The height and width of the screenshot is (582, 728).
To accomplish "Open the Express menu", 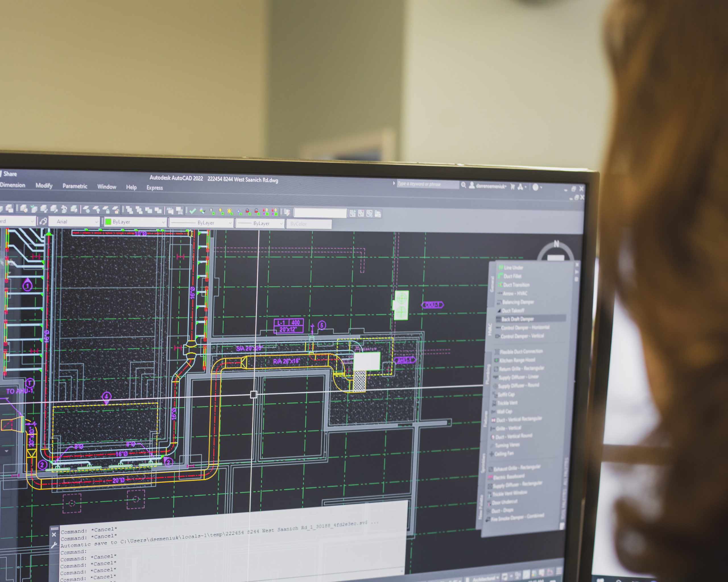I will point(155,188).
